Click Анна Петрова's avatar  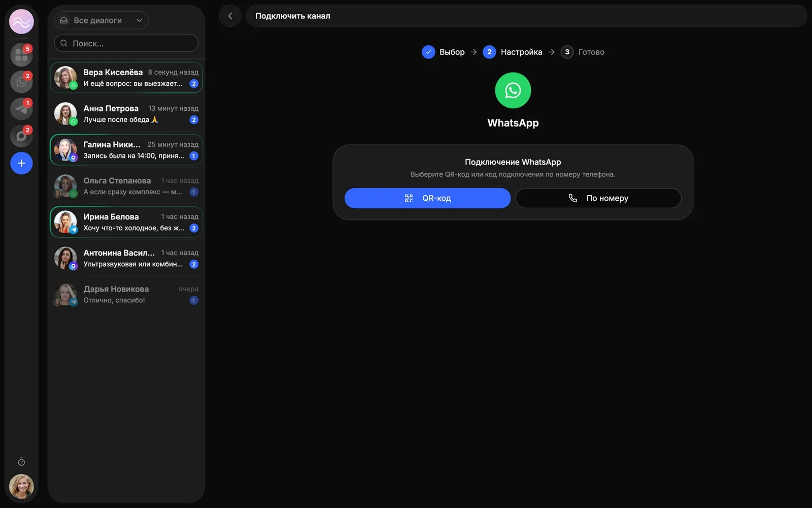[65, 114]
